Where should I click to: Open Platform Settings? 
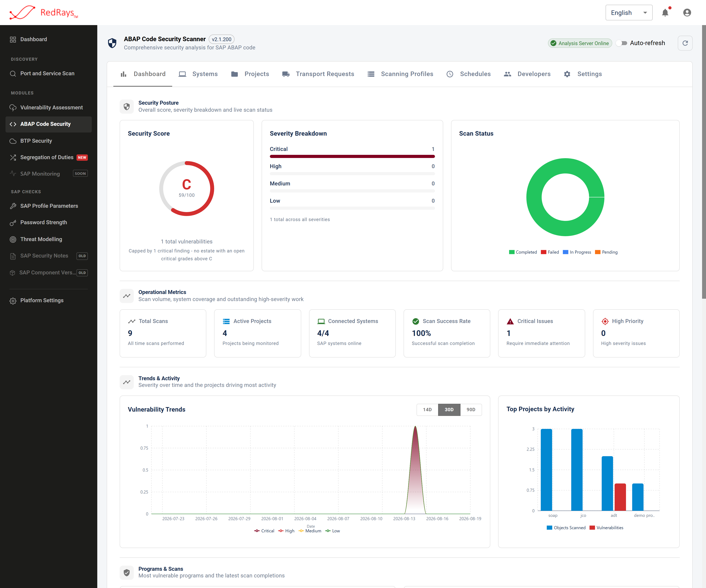tap(48, 301)
